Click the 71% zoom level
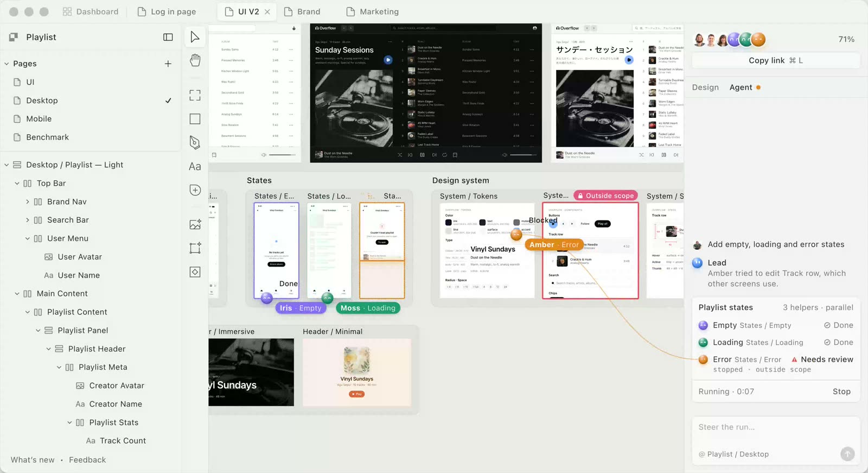The image size is (868, 473). click(x=846, y=39)
